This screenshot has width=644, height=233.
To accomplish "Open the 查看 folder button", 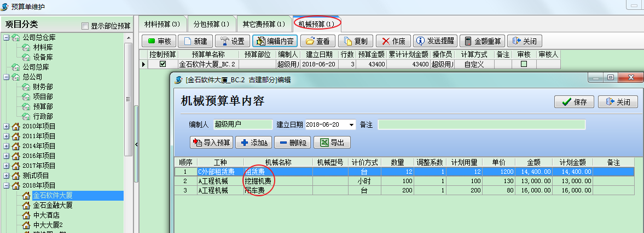I will pos(318,41).
